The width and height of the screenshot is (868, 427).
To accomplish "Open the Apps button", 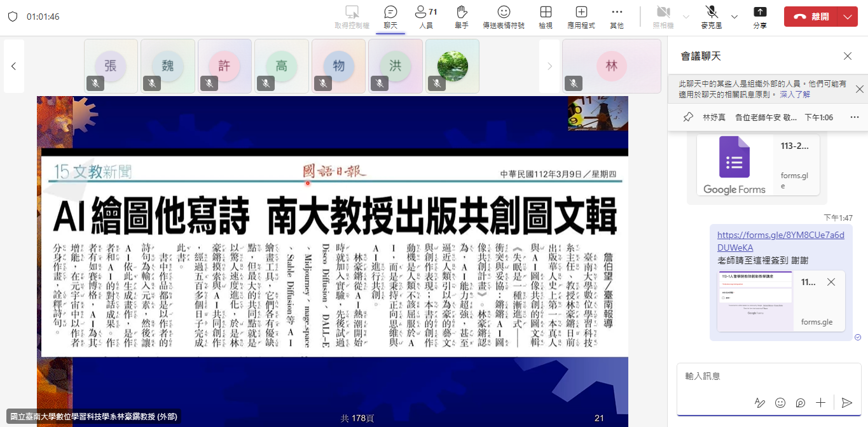I will tap(581, 17).
